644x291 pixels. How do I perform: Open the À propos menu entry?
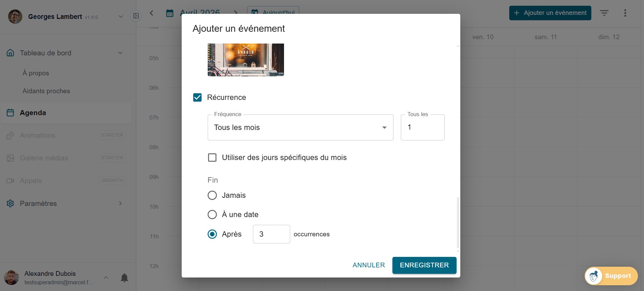tap(35, 73)
